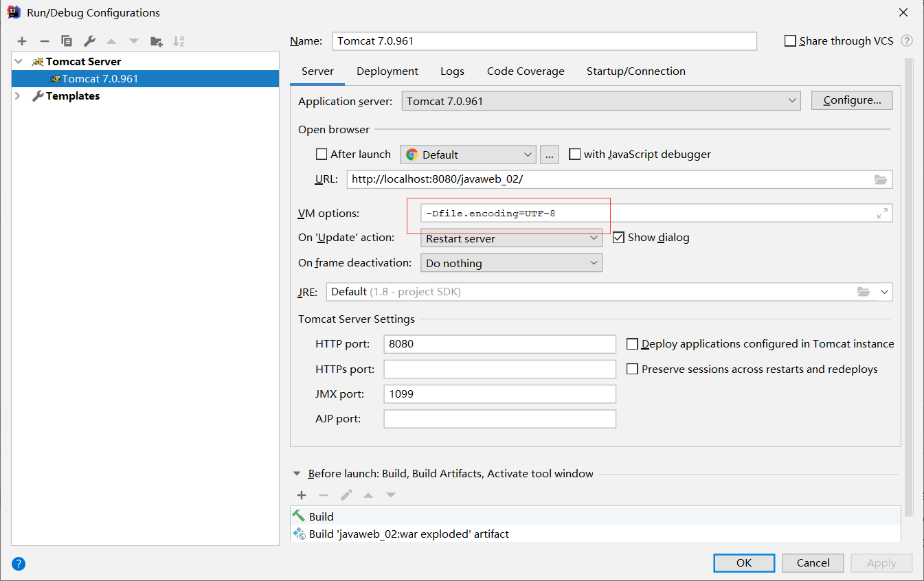This screenshot has height=581, width=924.
Task: Open Default browser dropdown
Action: click(x=468, y=155)
